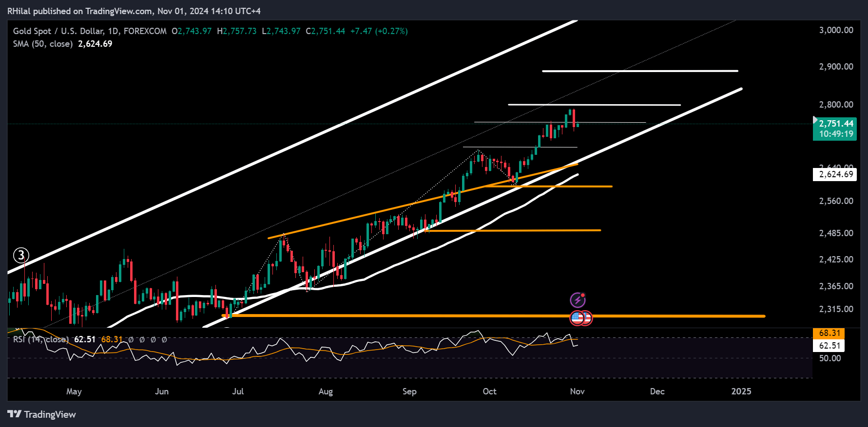Click the 2,425.00 price axis label
This screenshot has width=868, height=427.
click(x=836, y=260)
